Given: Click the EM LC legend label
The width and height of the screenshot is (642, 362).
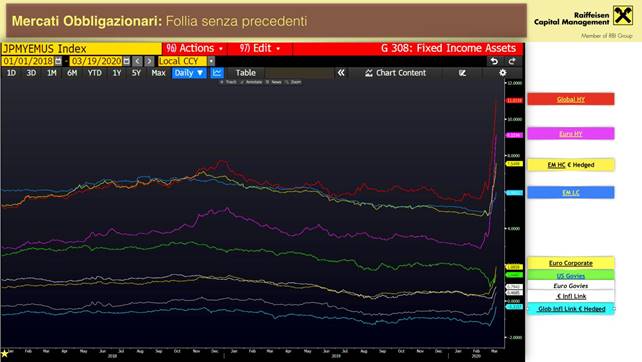Looking at the screenshot, I should point(571,192).
